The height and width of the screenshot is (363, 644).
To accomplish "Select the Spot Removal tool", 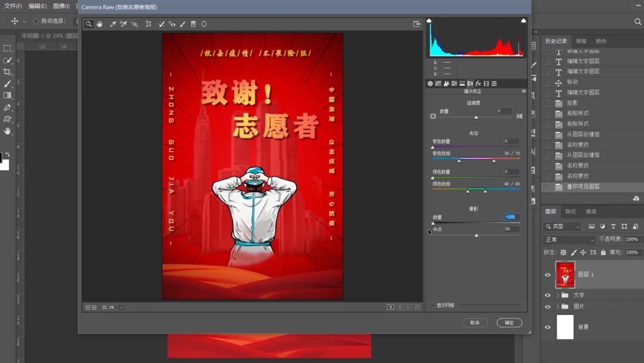I will pos(161,24).
